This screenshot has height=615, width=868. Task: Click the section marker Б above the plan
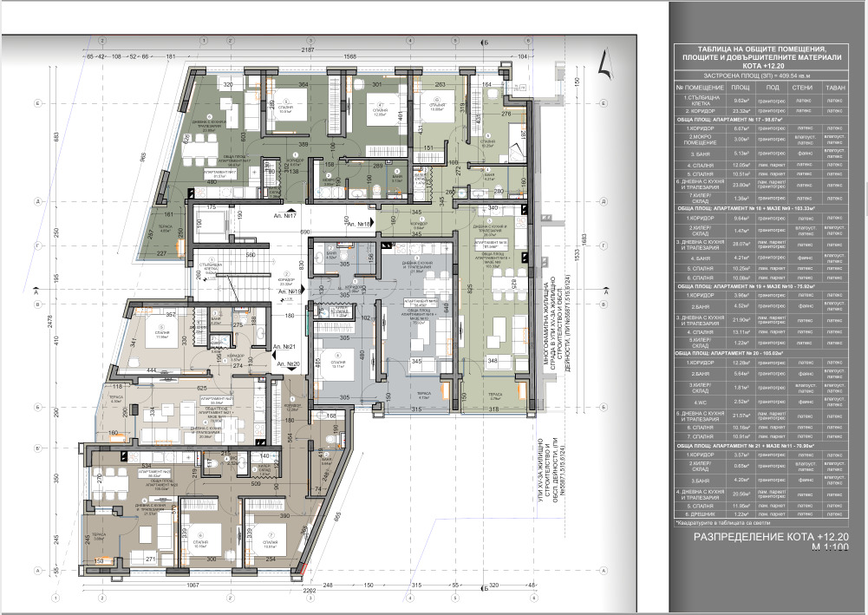click(x=488, y=42)
